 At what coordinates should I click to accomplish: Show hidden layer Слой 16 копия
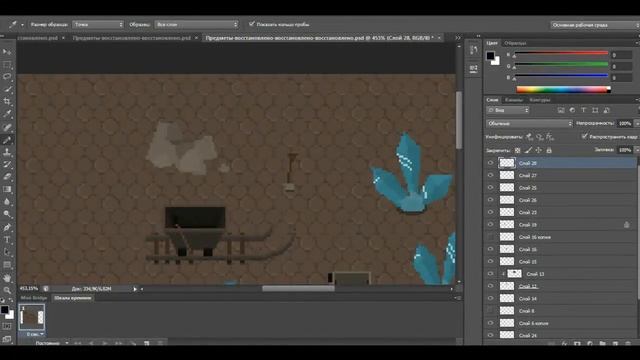[490, 237]
